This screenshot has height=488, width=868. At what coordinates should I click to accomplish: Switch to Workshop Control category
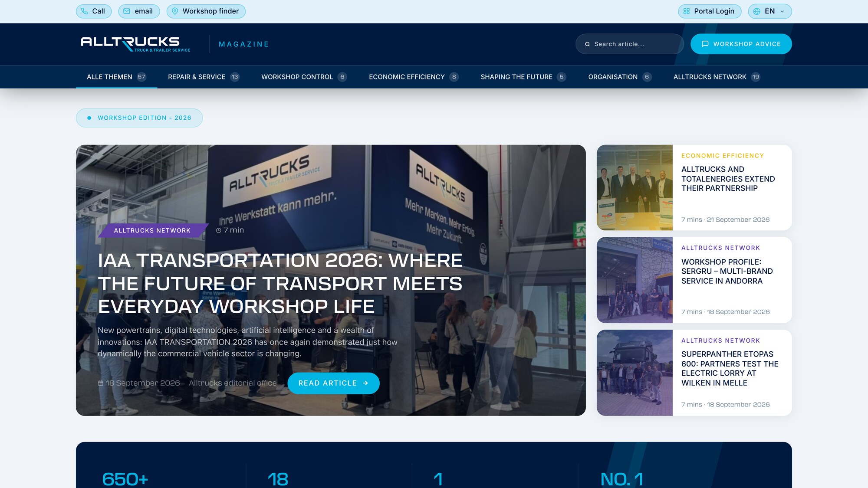pyautogui.click(x=304, y=77)
